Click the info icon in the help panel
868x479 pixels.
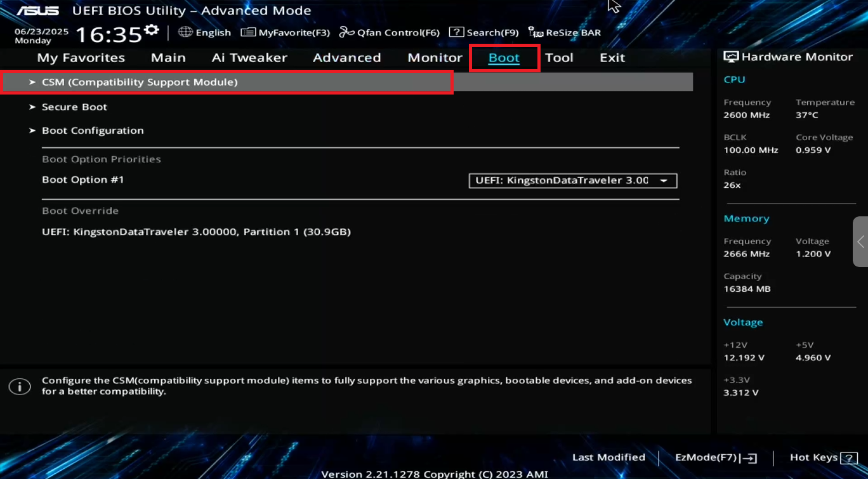click(20, 386)
